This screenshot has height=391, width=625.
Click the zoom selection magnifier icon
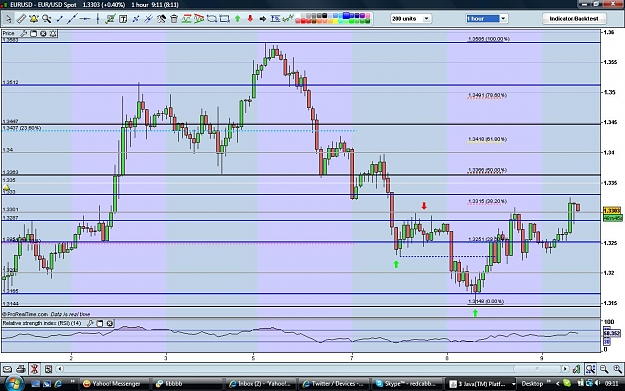590,369
